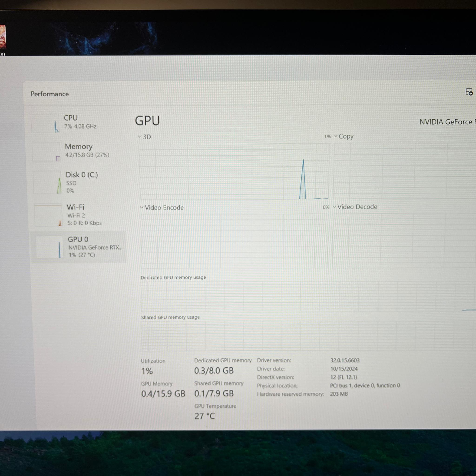Click driver date 10/15/2024

pyautogui.click(x=344, y=369)
